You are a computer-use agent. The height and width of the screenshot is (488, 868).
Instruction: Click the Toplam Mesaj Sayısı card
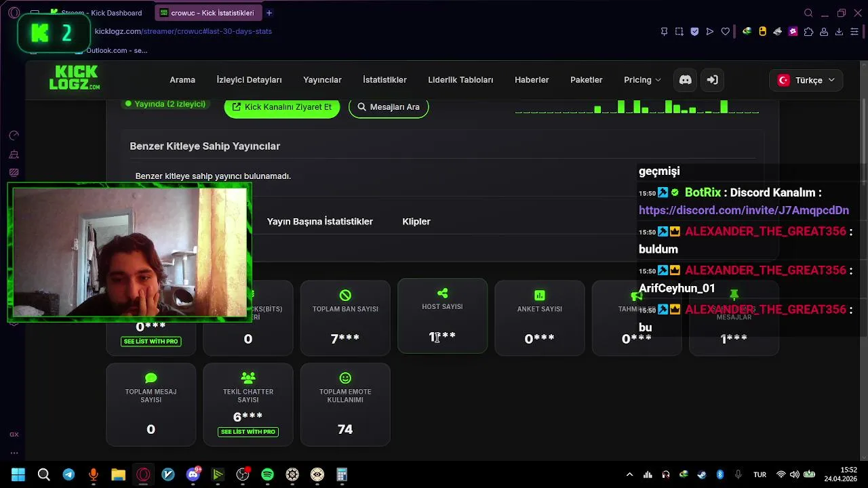151,405
